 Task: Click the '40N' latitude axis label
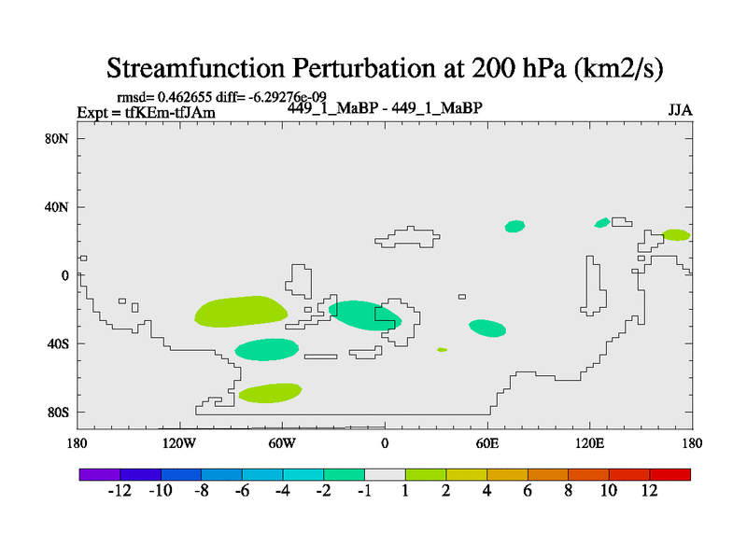pyautogui.click(x=57, y=207)
